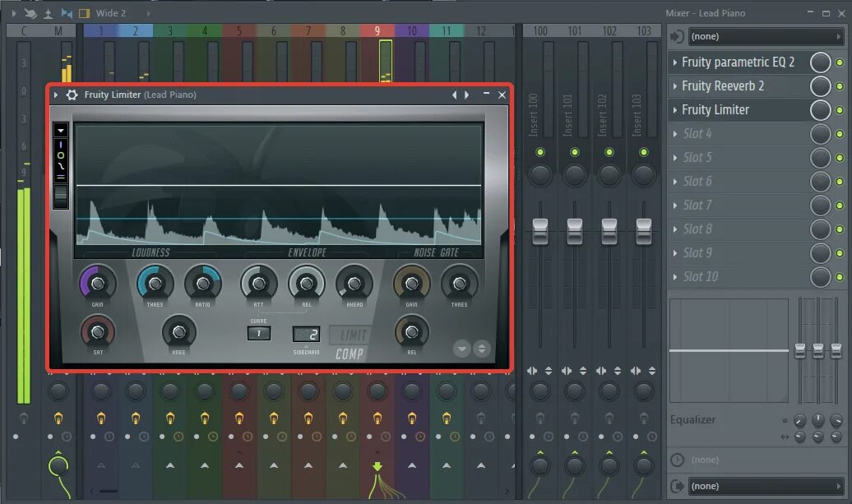
Task: Switch Fruity Limiter to COMP mode
Action: (x=350, y=354)
